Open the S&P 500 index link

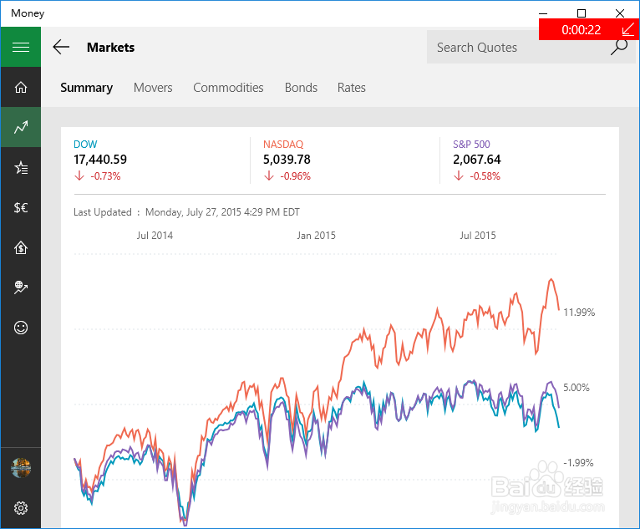pos(471,144)
